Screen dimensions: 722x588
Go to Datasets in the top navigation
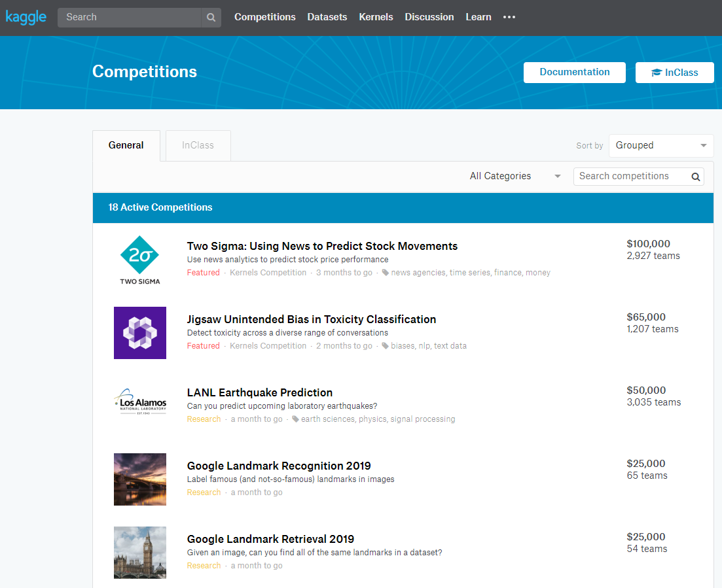pyautogui.click(x=327, y=17)
